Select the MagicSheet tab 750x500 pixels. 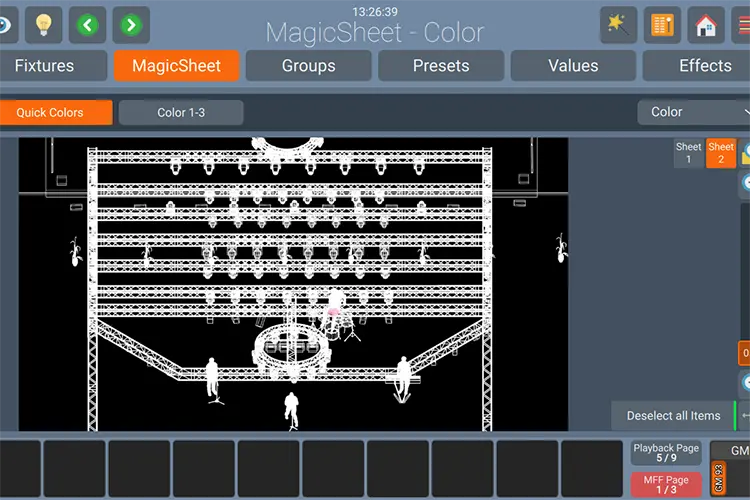click(x=176, y=66)
